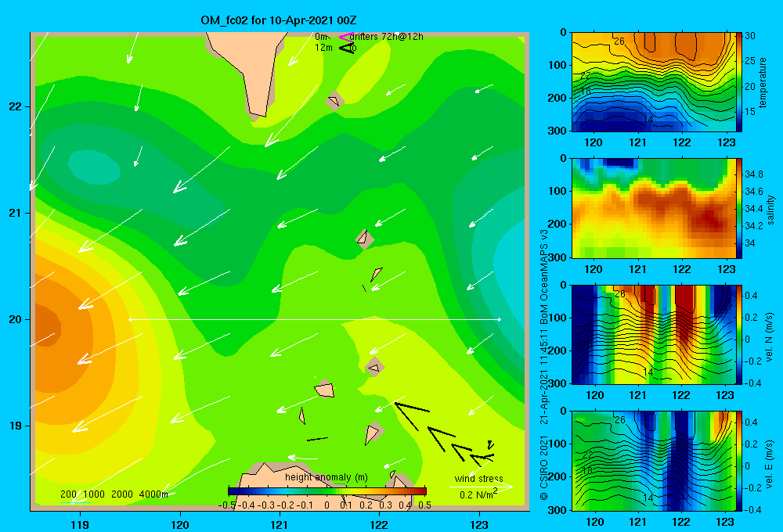783x532 pixels.
Task: Click the 'drifters 72h@12h' legend text
Action: tap(387, 37)
